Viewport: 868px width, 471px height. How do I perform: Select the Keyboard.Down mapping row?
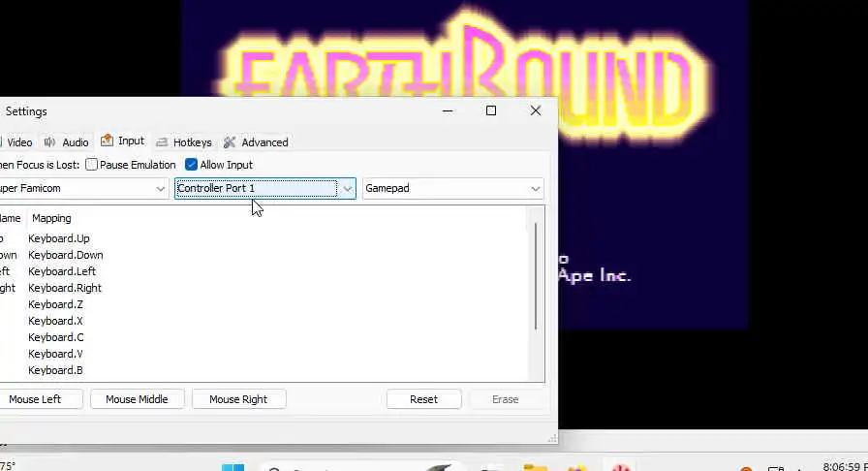(x=263, y=255)
